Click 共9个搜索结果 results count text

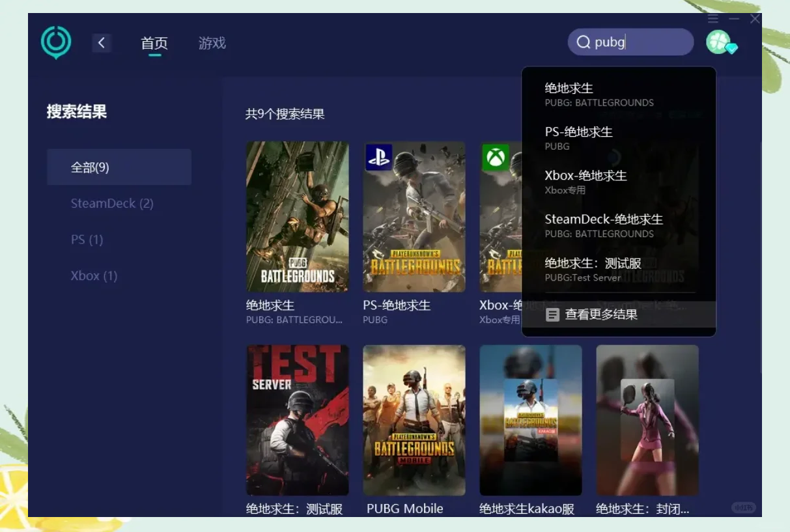pyautogui.click(x=285, y=115)
